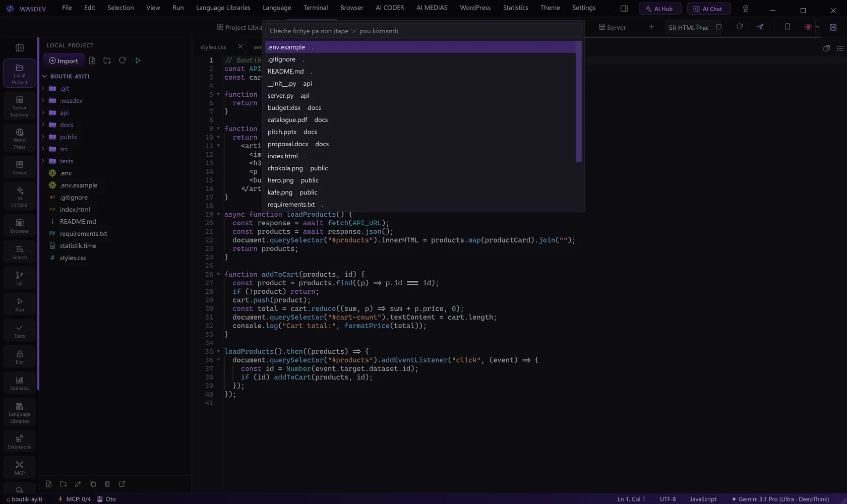Open the WordPress sidebar panel

(19, 139)
